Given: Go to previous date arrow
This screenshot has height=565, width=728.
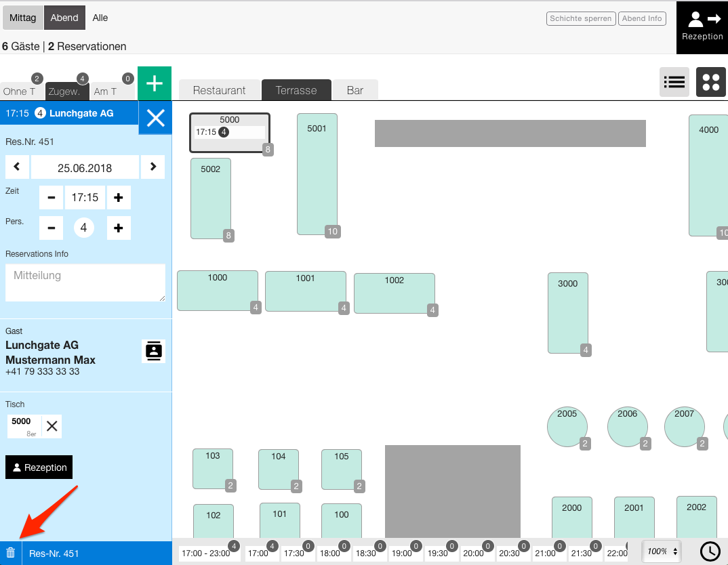Looking at the screenshot, I should pyautogui.click(x=17, y=167).
